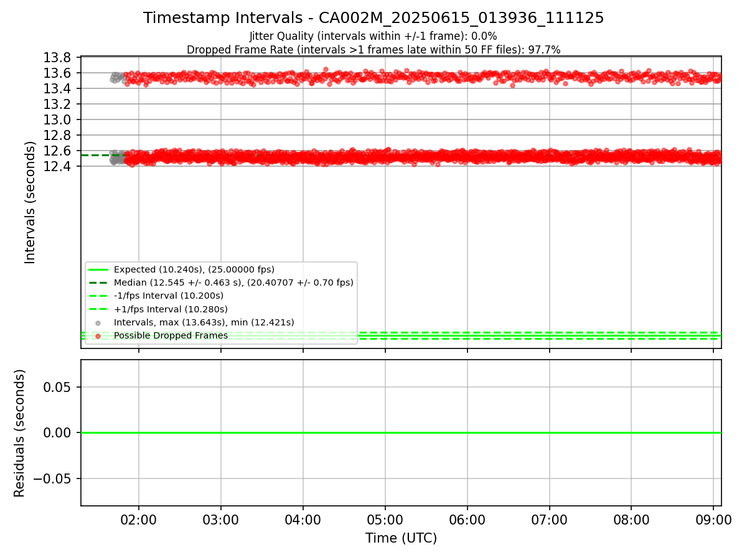
Task: Click the red circle marker in the legend
Action: click(98, 336)
